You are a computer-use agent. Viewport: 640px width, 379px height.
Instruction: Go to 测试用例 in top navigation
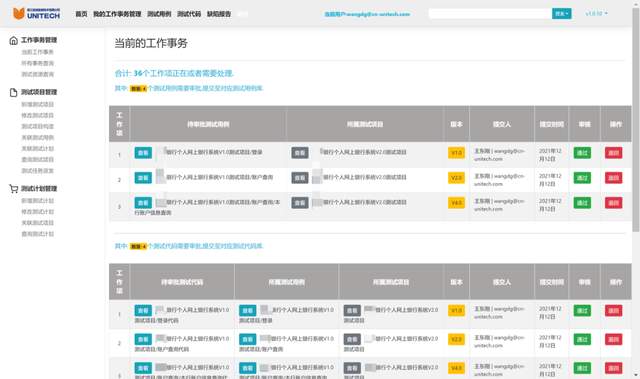tap(159, 14)
